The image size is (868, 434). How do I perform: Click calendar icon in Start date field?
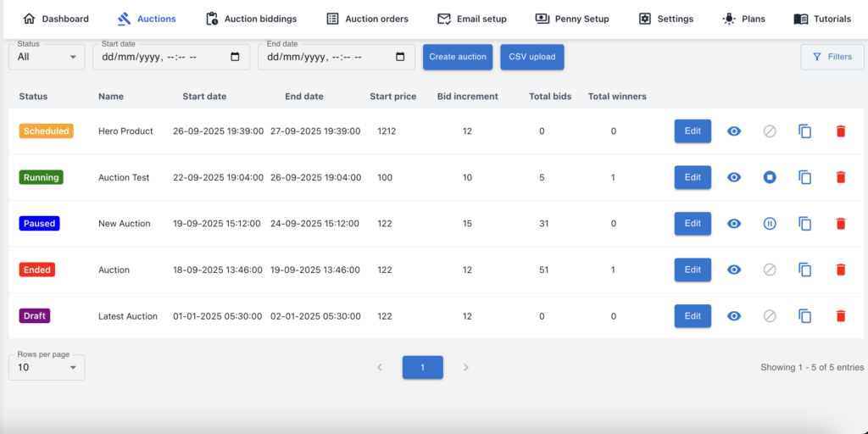coord(236,57)
